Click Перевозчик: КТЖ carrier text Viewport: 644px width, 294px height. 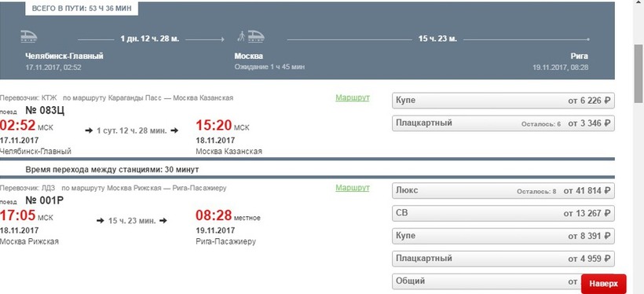coord(28,97)
